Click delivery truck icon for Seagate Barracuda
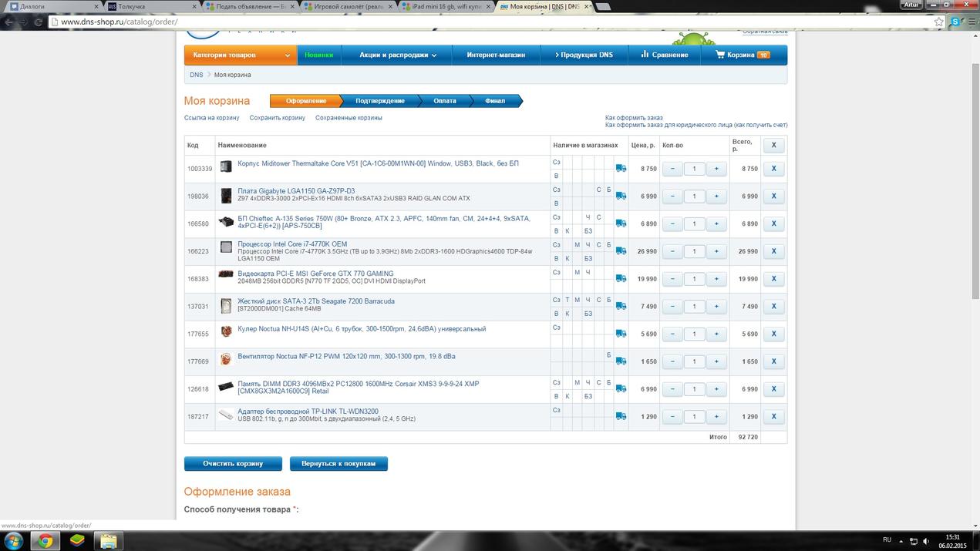The height and width of the screenshot is (551, 980). 621,306
